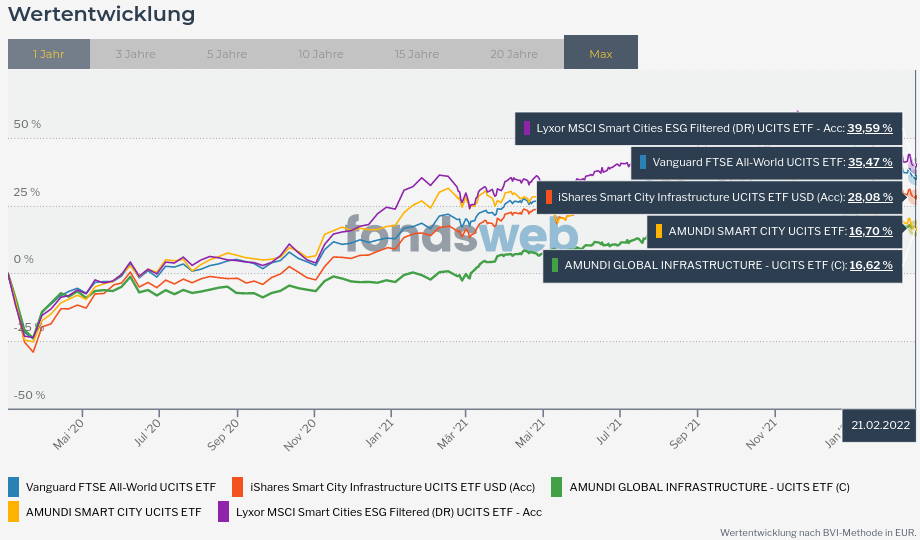Screen dimensions: 920x540
Task: Choose the 5 Jahre period tab
Action: pyautogui.click(x=226, y=54)
